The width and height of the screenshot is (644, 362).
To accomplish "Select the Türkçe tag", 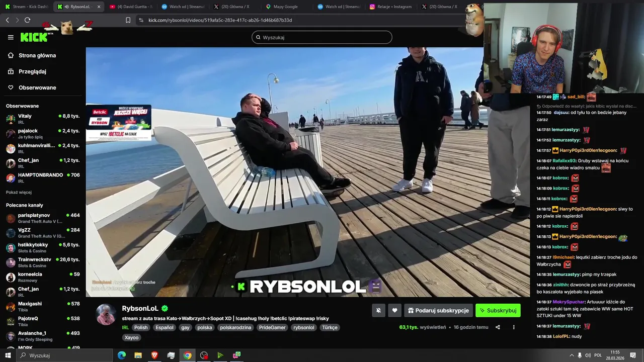I will tap(330, 327).
